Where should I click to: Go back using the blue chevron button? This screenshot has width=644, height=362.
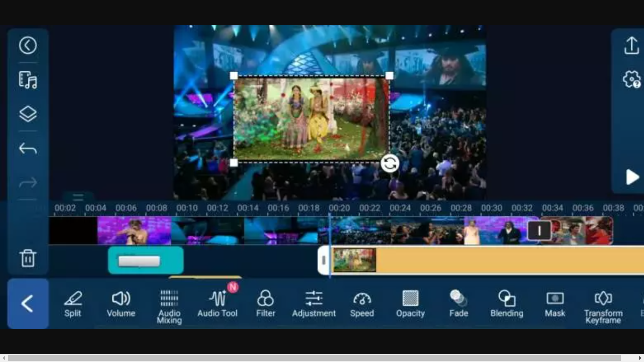pyautogui.click(x=28, y=304)
